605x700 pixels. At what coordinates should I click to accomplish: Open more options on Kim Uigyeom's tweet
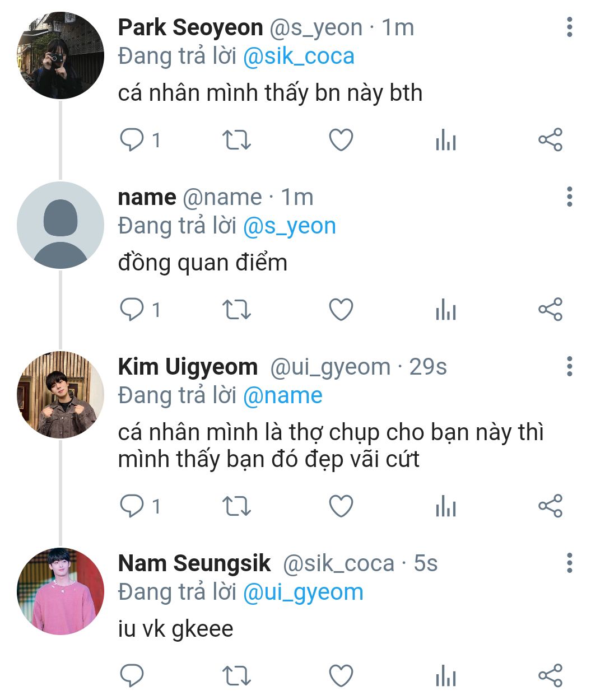(x=569, y=367)
